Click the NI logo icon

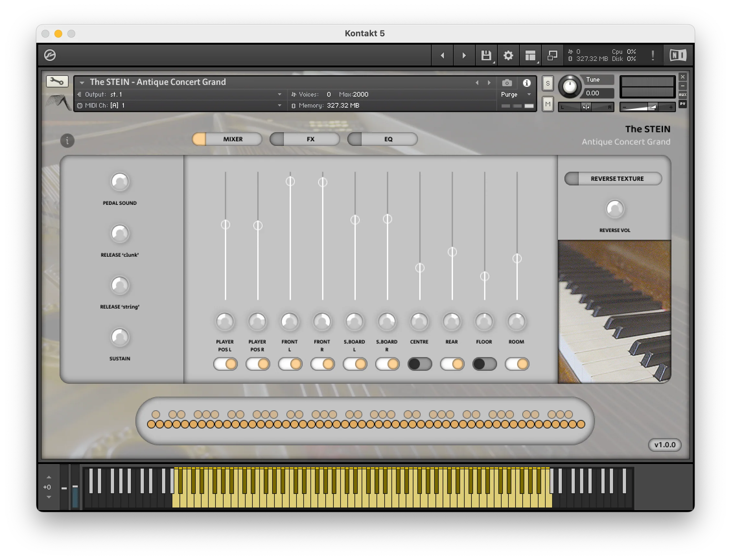click(x=678, y=55)
